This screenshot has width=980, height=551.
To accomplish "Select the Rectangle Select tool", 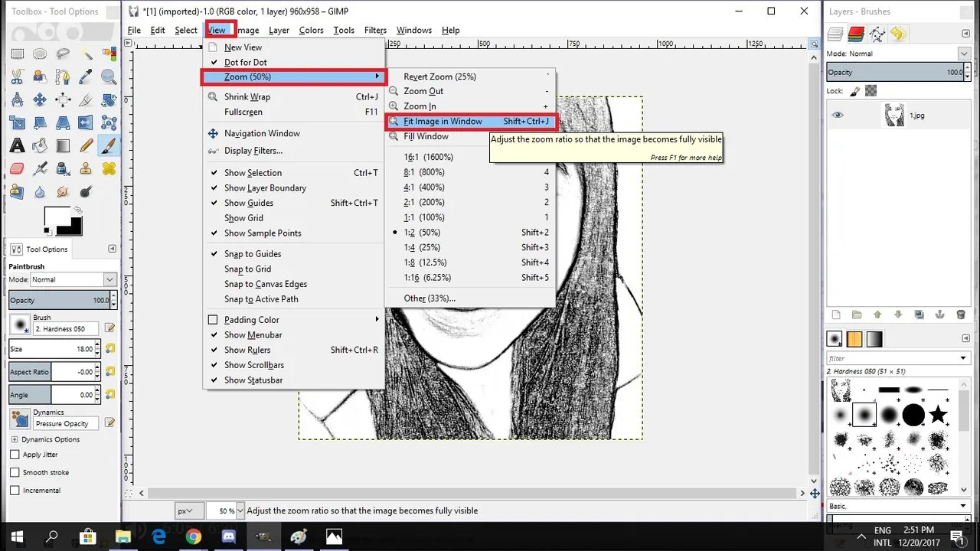I will point(17,54).
